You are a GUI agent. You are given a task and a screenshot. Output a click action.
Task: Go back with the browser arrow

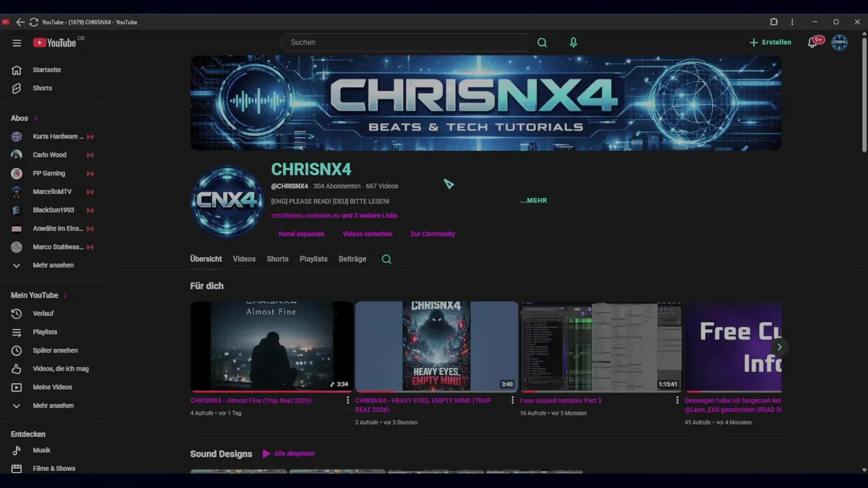pyautogui.click(x=20, y=22)
